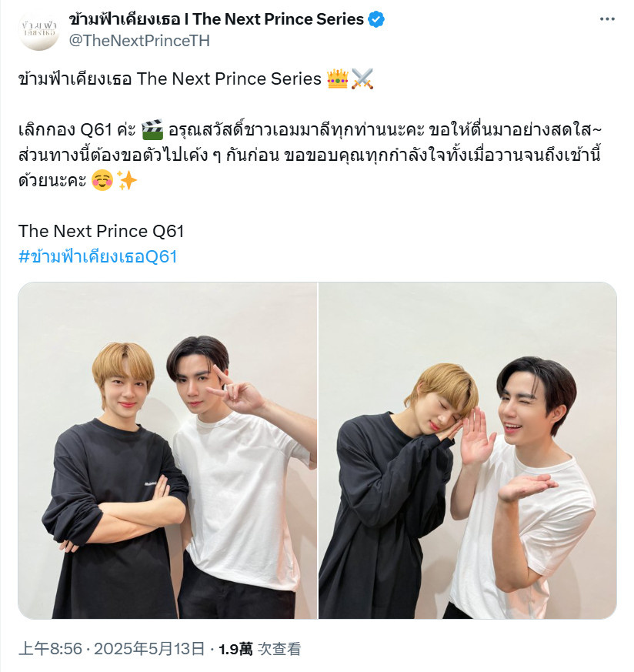Click the 上午8:56 timestamp
The image size is (634, 672).
[50, 648]
